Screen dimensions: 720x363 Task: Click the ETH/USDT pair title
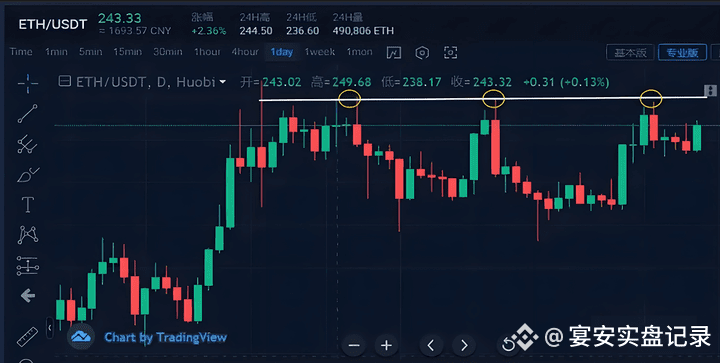[x=53, y=24]
